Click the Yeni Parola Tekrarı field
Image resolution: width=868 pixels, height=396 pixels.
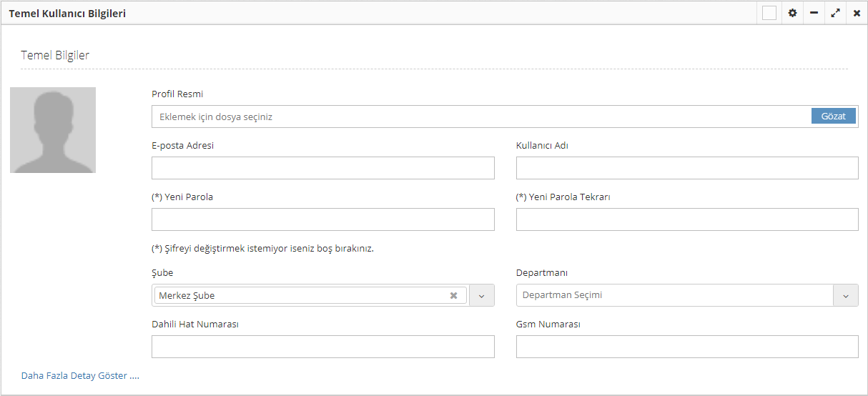[x=686, y=219]
